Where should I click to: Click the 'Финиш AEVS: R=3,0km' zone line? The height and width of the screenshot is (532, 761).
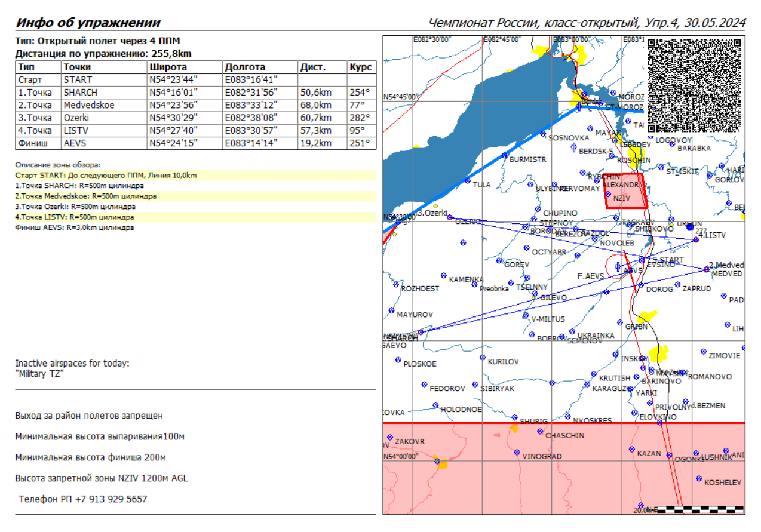click(x=75, y=227)
